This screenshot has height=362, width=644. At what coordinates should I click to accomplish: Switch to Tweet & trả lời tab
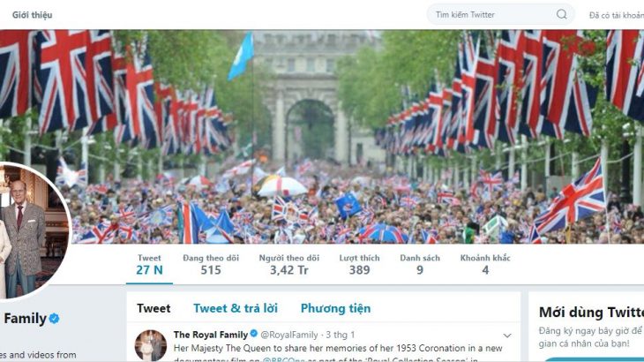click(x=236, y=308)
